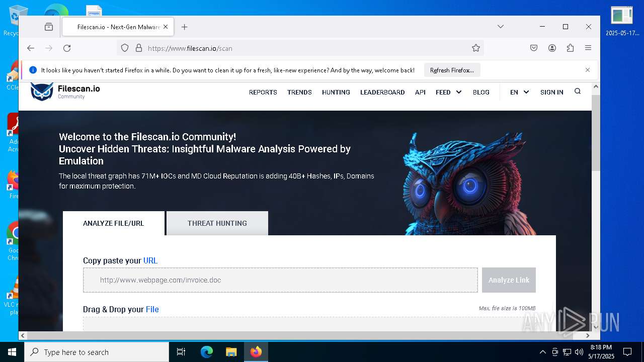Go back with browser back arrow
Screen dimensions: 644x362
31,48
